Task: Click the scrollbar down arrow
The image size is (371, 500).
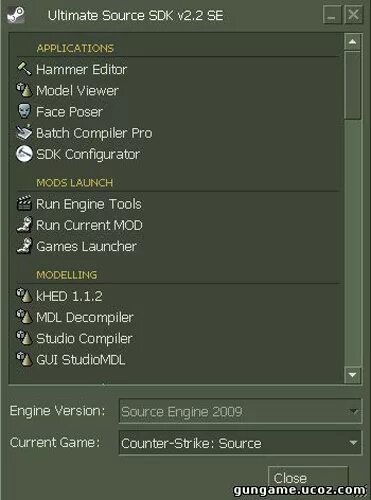Action: coord(353,375)
